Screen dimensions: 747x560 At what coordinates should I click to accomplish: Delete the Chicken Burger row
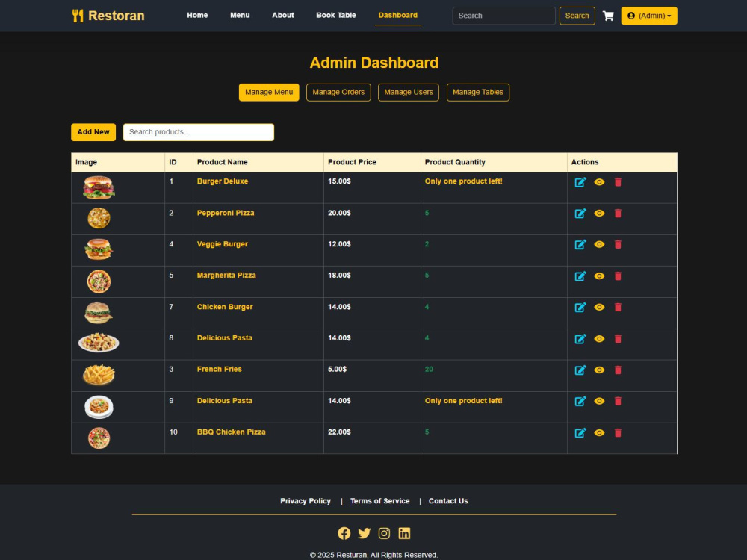[x=618, y=307]
